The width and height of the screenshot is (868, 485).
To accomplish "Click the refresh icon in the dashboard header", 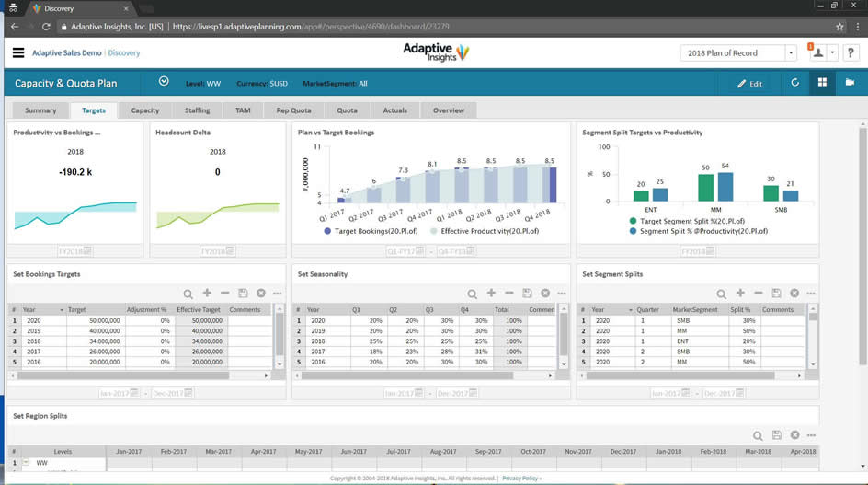I will [795, 83].
